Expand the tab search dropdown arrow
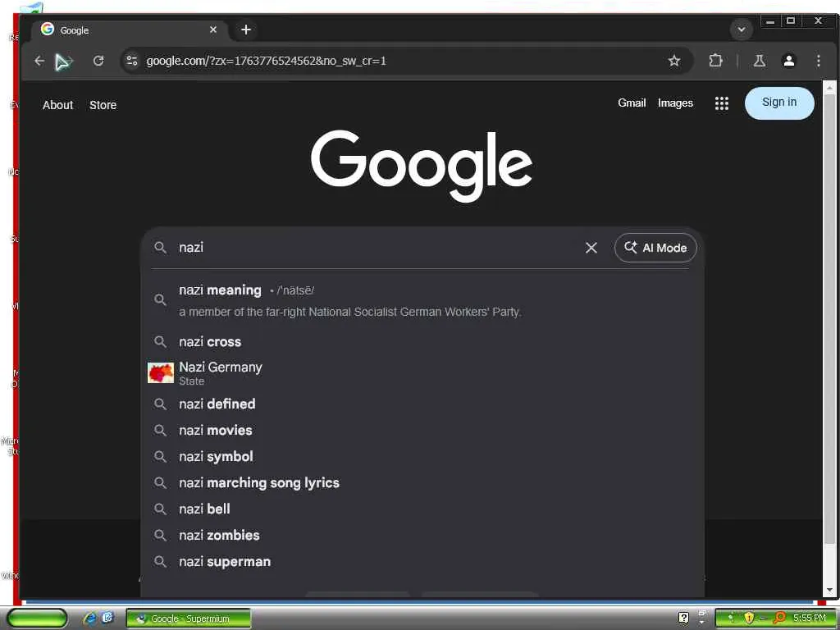This screenshot has width=840, height=630. (742, 30)
